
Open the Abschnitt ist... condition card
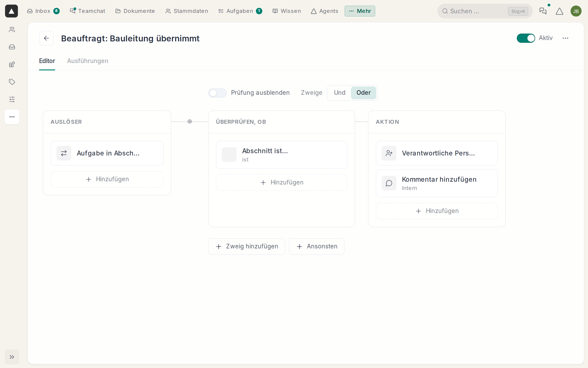[x=281, y=155]
